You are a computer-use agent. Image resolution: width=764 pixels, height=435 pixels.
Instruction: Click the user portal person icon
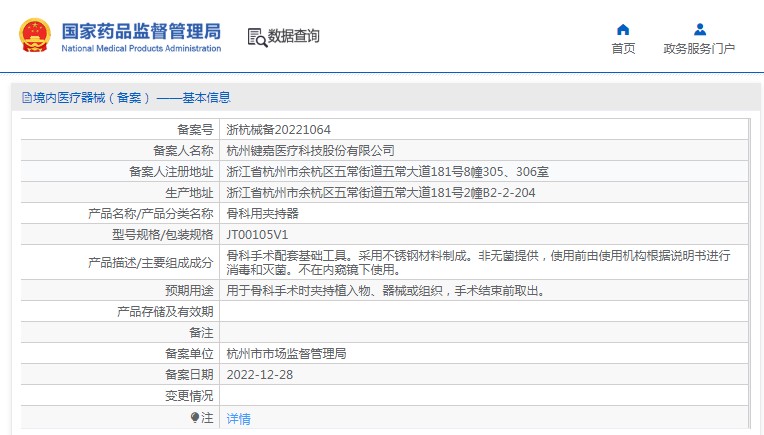click(x=700, y=30)
